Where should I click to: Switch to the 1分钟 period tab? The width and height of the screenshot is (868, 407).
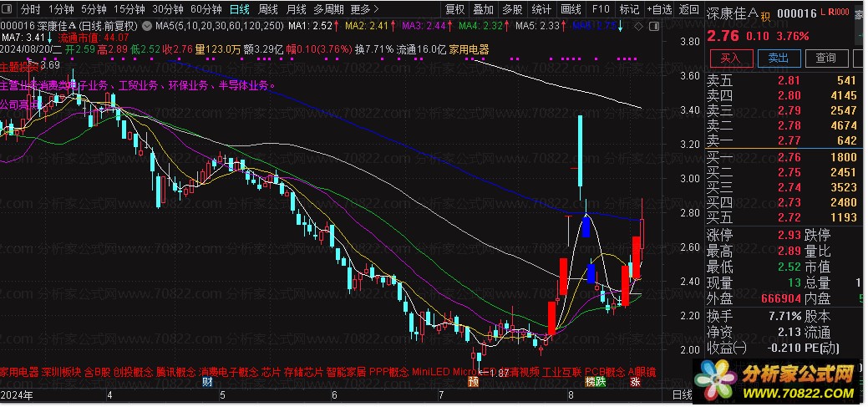(61, 9)
